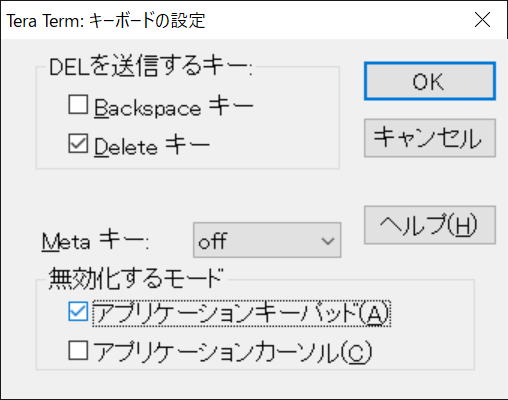The width and height of the screenshot is (508, 400).
Task: Click the Delete キー label text
Action: (x=152, y=145)
